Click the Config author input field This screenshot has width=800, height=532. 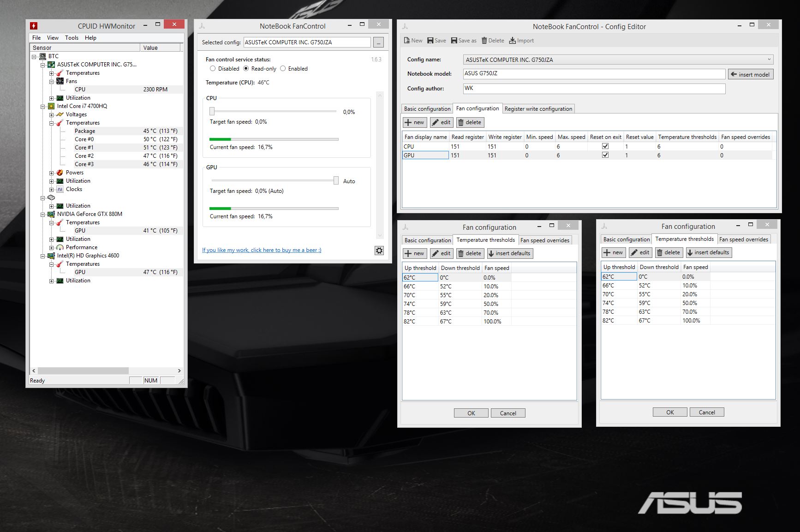point(594,89)
